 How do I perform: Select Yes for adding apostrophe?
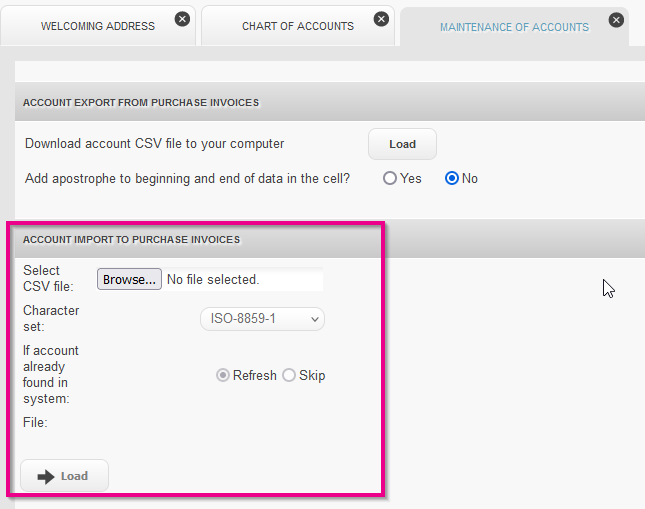coord(390,178)
